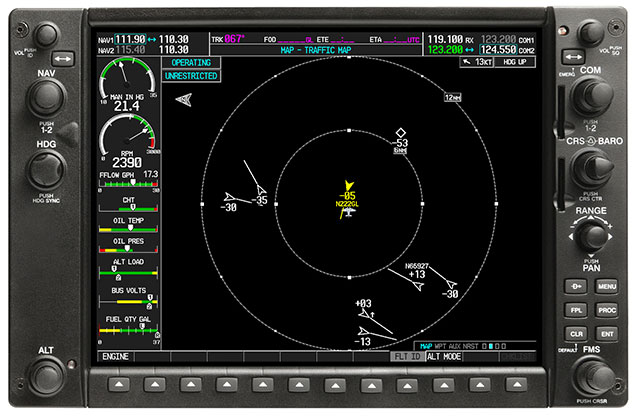Image resolution: width=636 pixels, height=416 pixels.
Task: Push NAV knob to switch 1-2
Action: [44, 98]
